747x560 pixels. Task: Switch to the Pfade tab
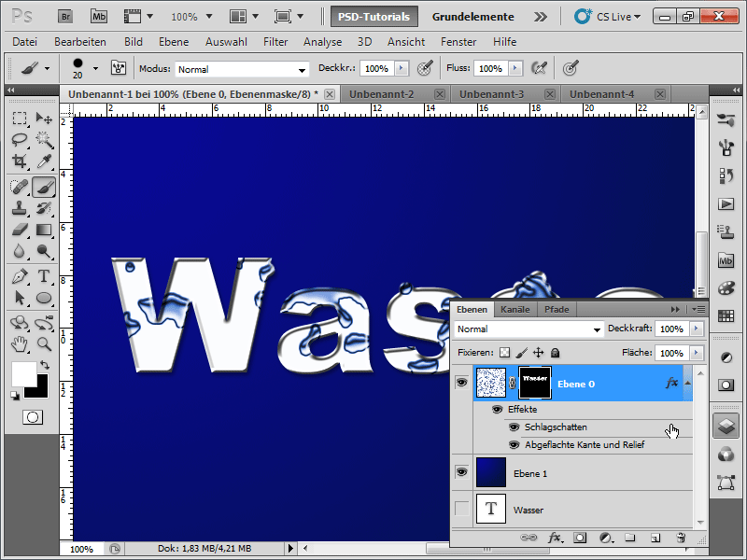pyautogui.click(x=557, y=310)
